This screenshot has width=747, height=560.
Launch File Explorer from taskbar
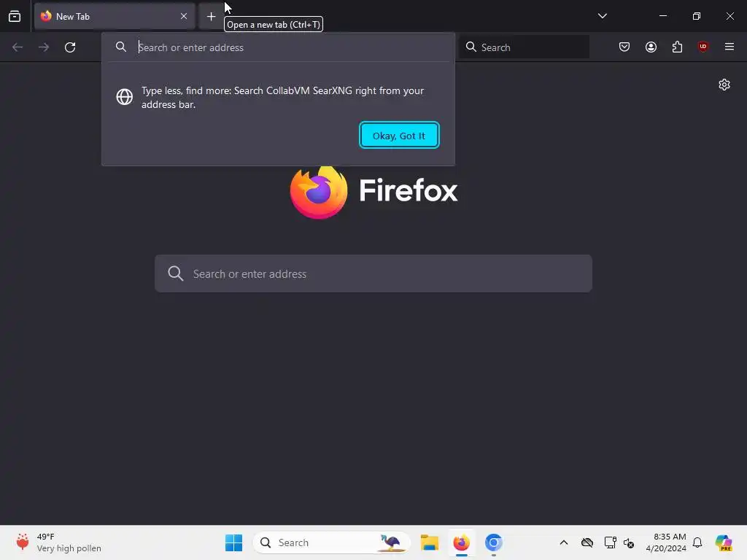(x=429, y=542)
